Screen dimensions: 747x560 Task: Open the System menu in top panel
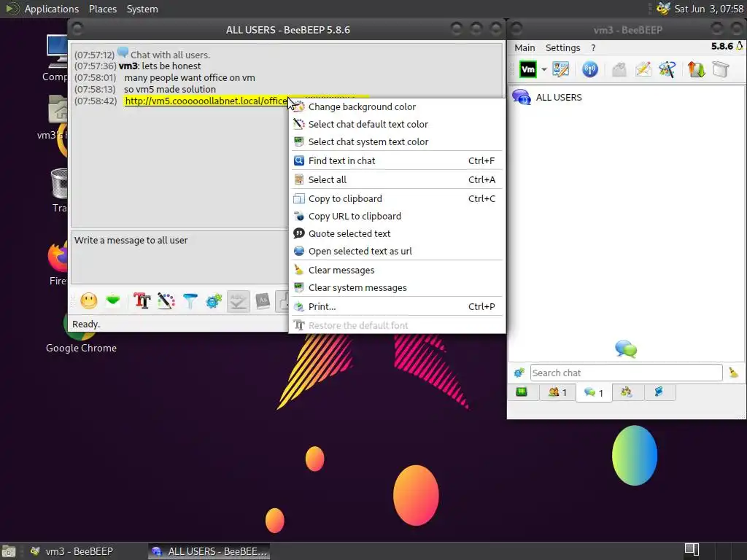[142, 9]
